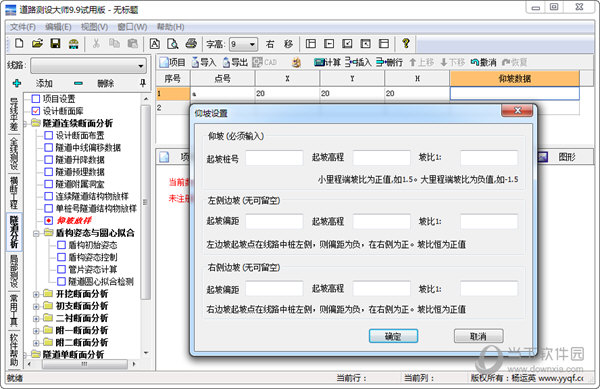Click the 起坡桩号 input field
The image size is (600, 389).
tap(274, 158)
